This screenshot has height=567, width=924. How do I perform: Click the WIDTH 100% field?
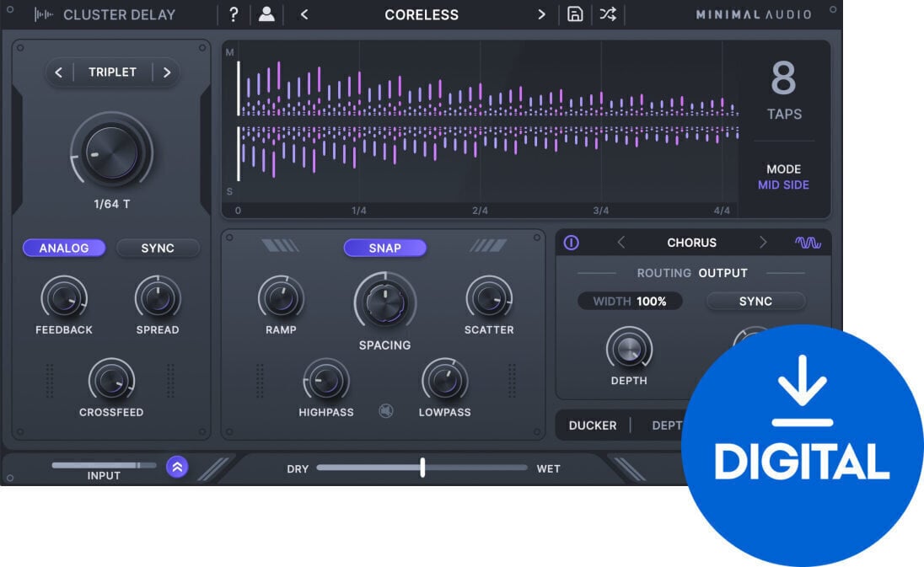click(630, 302)
